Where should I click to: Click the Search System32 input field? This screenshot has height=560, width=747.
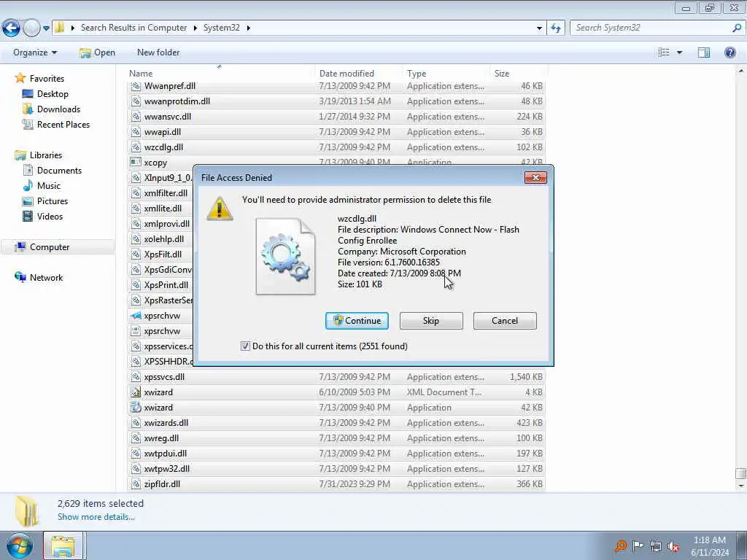click(651, 28)
